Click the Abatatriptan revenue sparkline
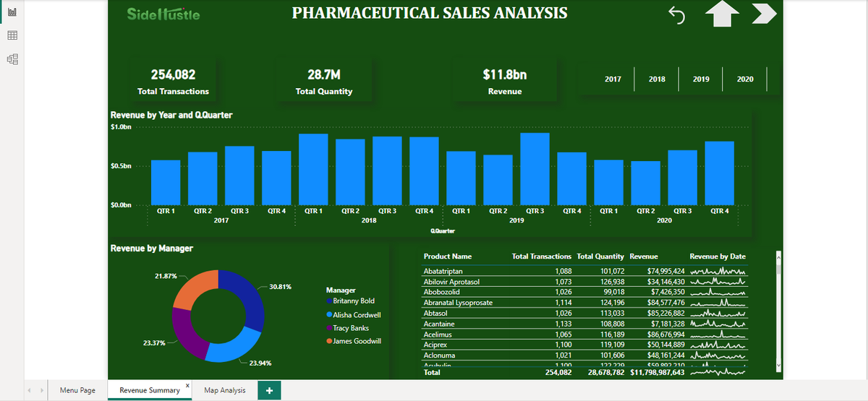Screen dimensions: 868x401 pos(718,271)
